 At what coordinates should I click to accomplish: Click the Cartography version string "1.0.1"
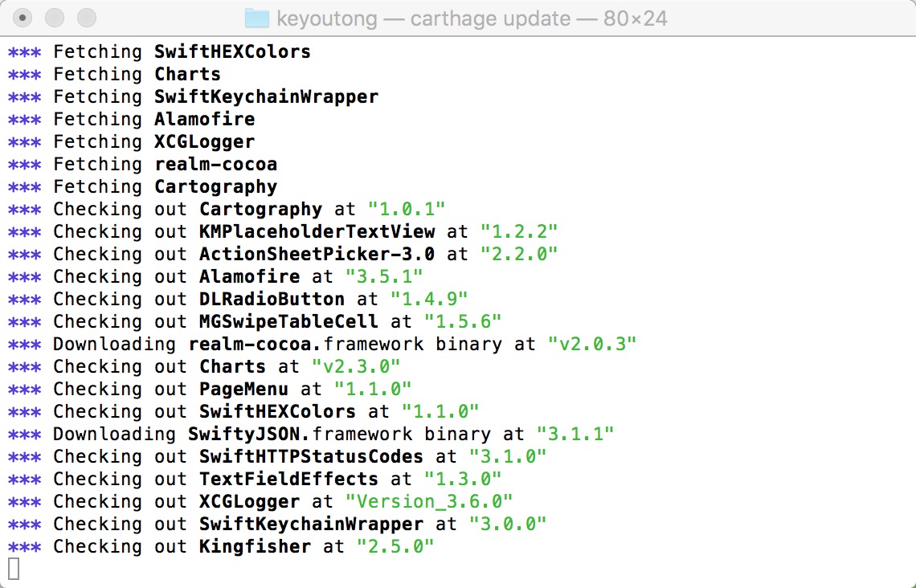407,209
